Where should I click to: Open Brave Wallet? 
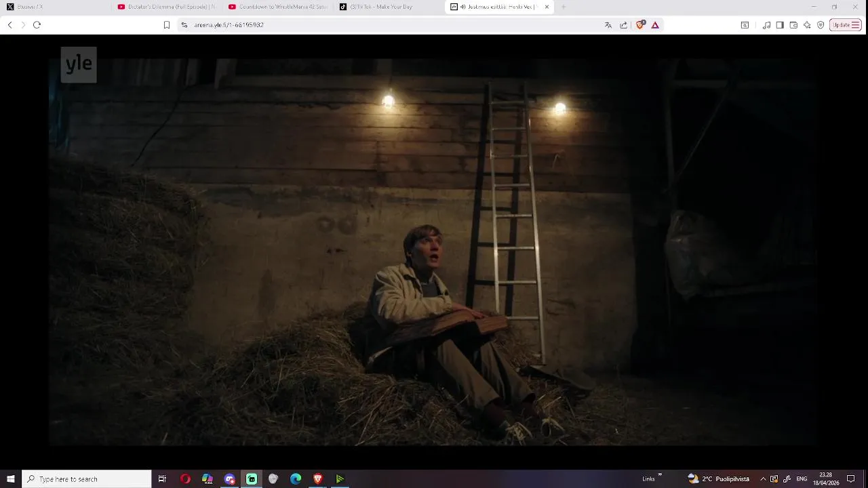pyautogui.click(x=793, y=25)
